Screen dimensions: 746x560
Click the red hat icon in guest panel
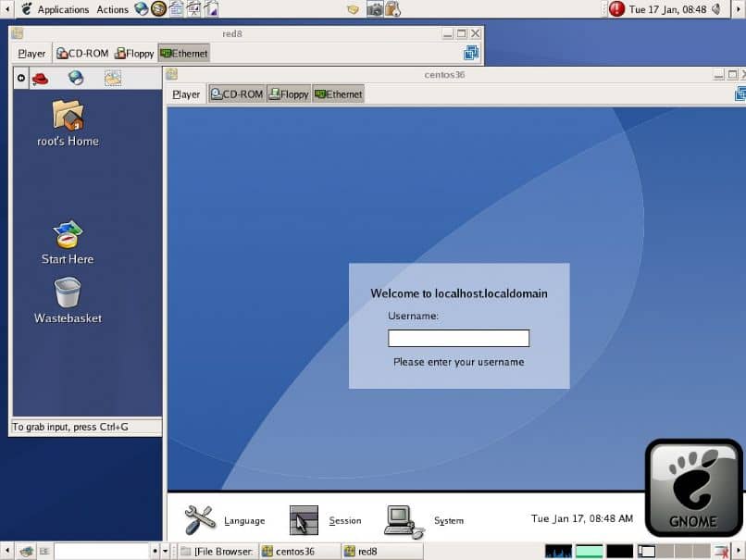[x=41, y=78]
